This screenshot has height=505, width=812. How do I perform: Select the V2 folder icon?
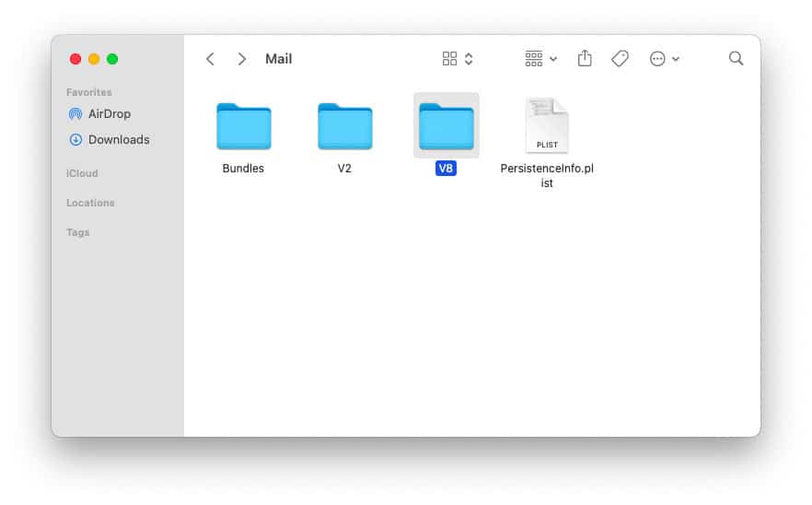click(345, 126)
